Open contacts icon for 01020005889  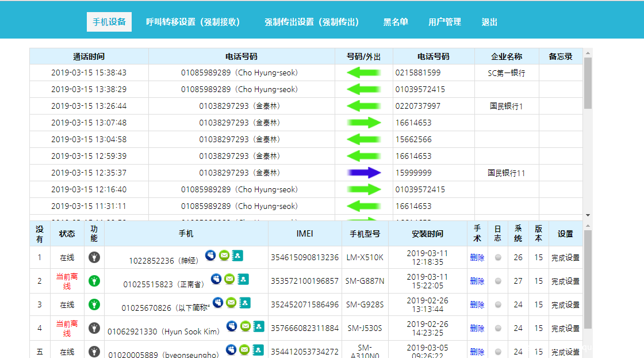pyautogui.click(x=258, y=350)
